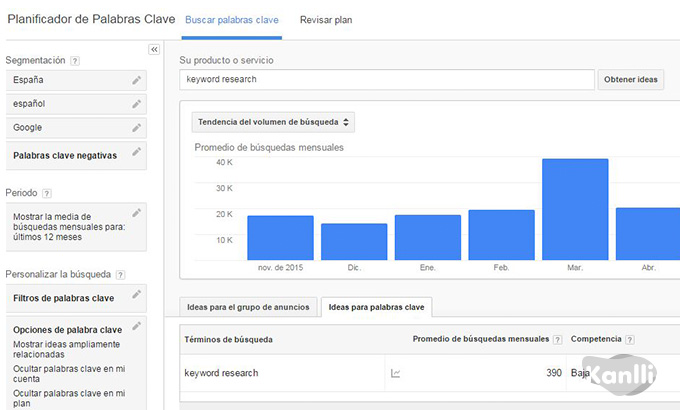Screen dimensions: 680x410
Task: Click the Obtener ideas button
Action: tap(631, 79)
